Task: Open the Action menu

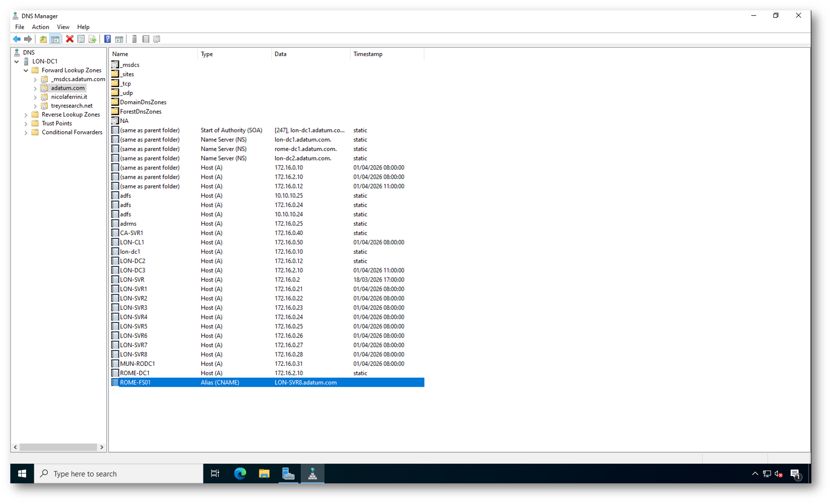Action: click(40, 27)
